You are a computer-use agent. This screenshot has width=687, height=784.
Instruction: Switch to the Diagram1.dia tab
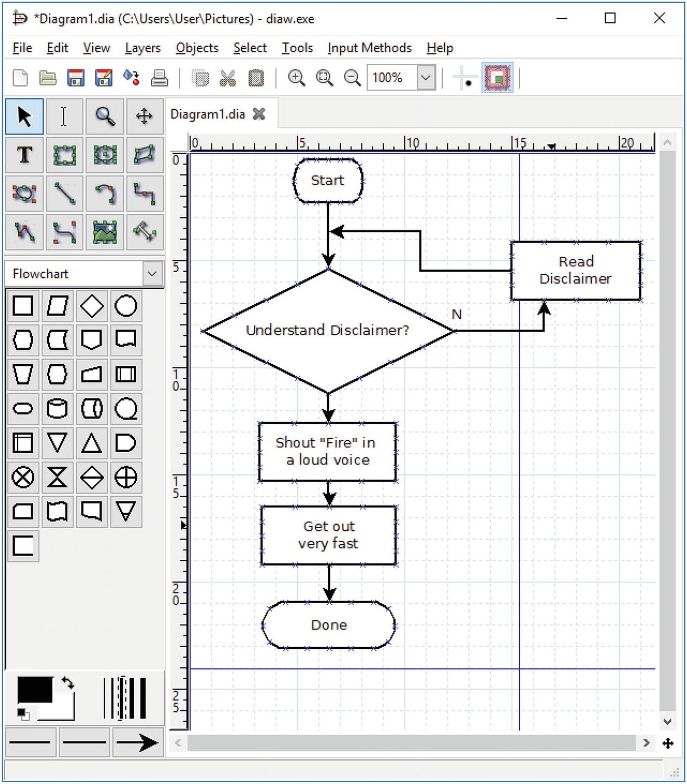208,114
